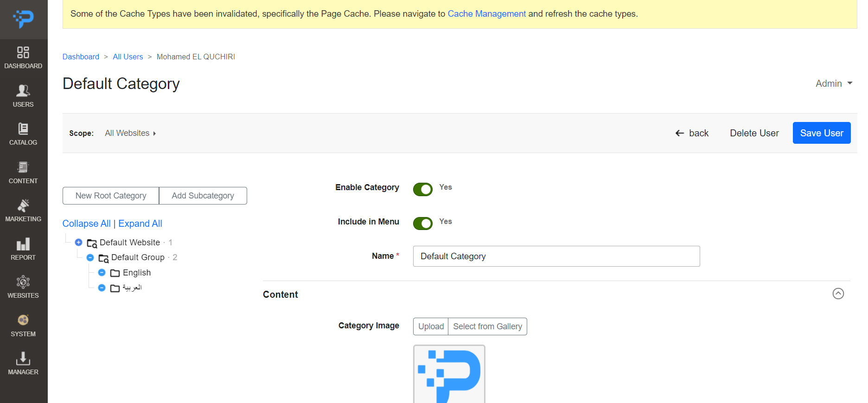Image resolution: width=868 pixels, height=403 pixels.
Task: Toggle the Include in Menu switch
Action: tap(423, 224)
